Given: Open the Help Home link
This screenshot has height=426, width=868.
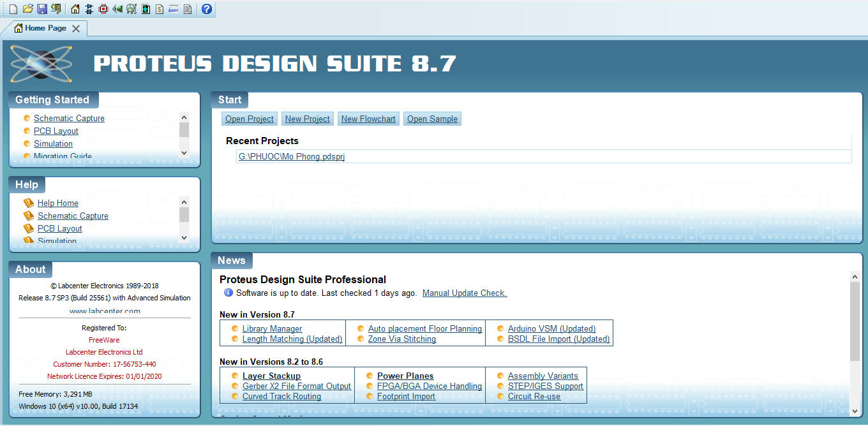Looking at the screenshot, I should 57,203.
